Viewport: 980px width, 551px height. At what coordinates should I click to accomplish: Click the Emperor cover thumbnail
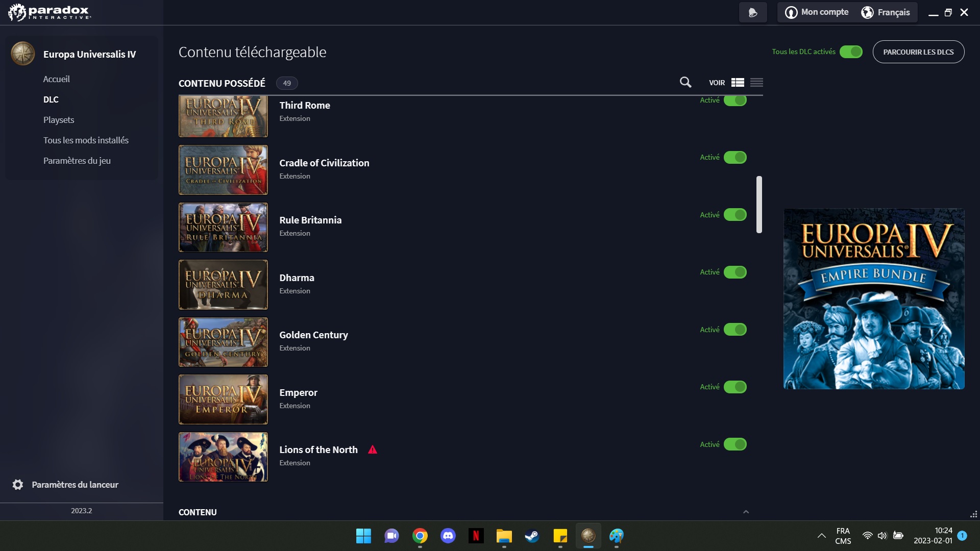[223, 399]
